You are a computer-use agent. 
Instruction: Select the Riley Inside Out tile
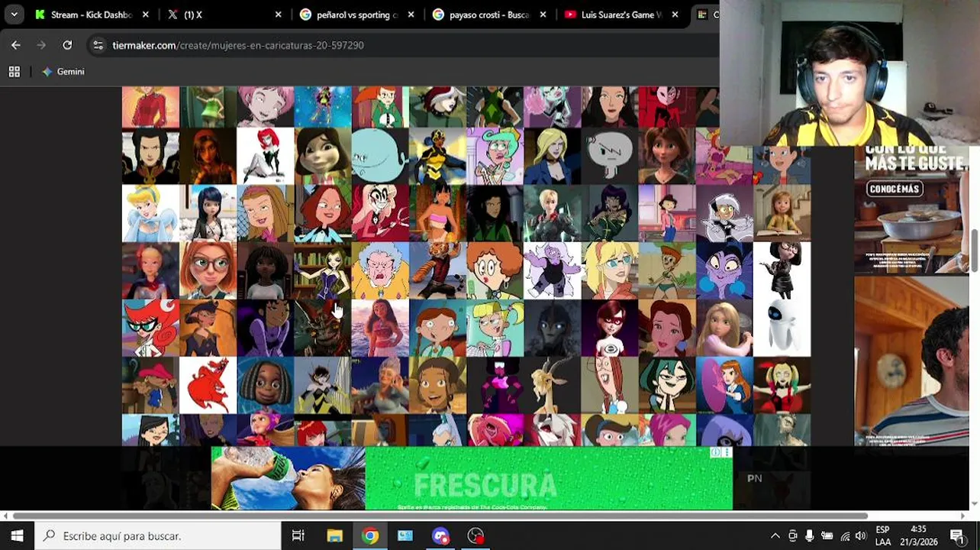782,213
